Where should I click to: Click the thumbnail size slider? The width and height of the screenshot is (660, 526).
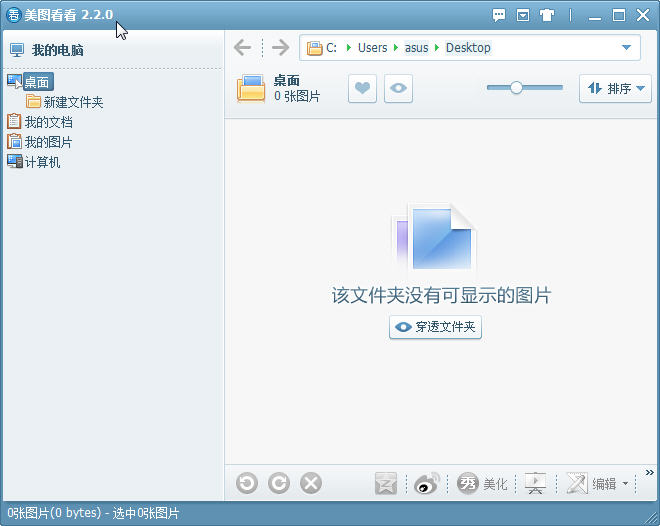point(516,88)
